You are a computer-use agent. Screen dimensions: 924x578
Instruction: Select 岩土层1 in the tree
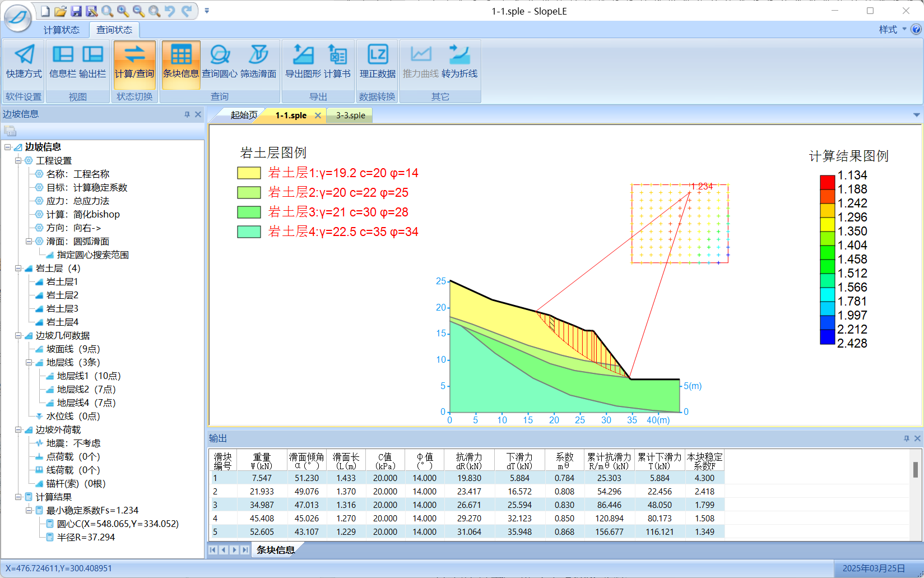coord(62,281)
